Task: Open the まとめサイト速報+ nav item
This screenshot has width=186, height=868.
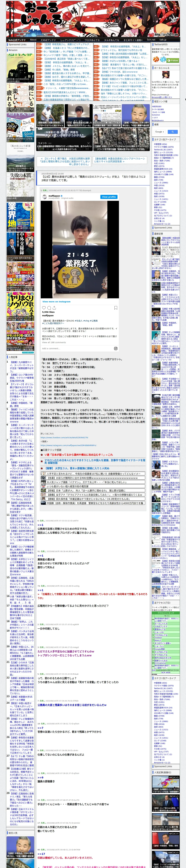Action: tap(133, 40)
